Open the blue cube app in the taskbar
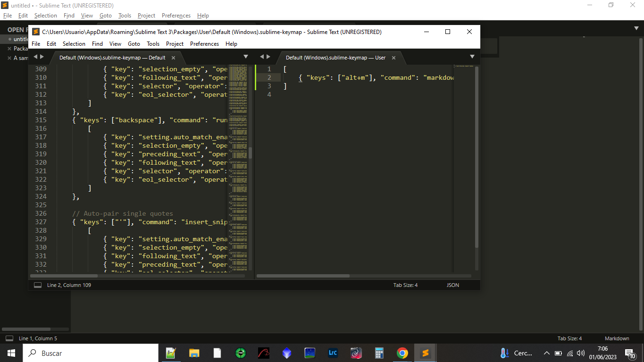 click(287, 353)
